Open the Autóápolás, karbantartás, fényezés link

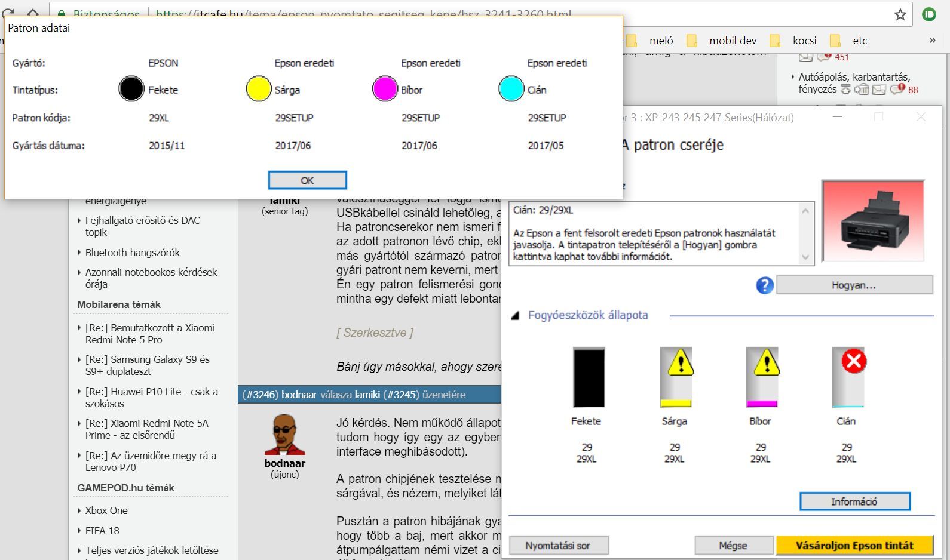[x=854, y=83]
